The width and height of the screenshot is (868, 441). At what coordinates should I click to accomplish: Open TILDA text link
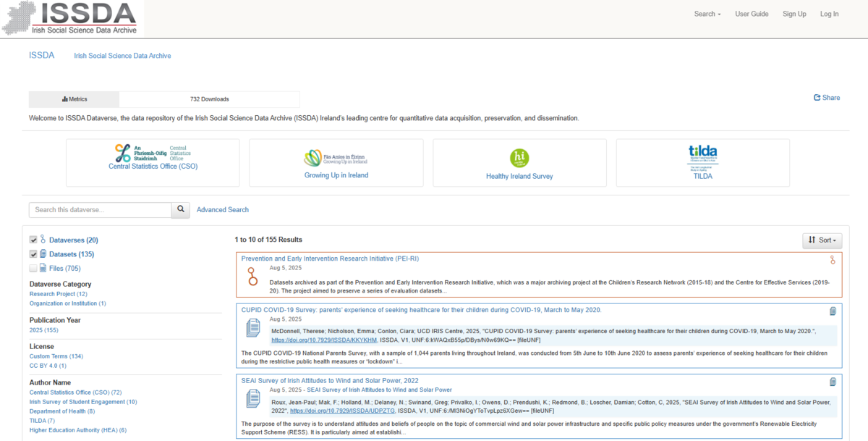702,176
